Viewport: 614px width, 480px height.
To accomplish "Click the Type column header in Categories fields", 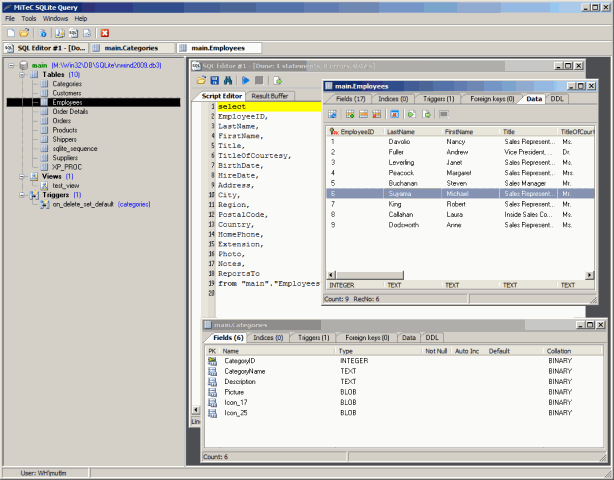I will pos(379,351).
